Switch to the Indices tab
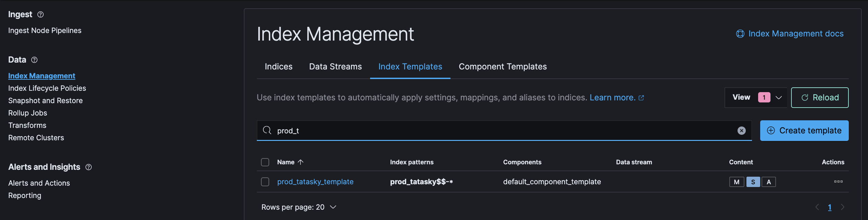 278,67
